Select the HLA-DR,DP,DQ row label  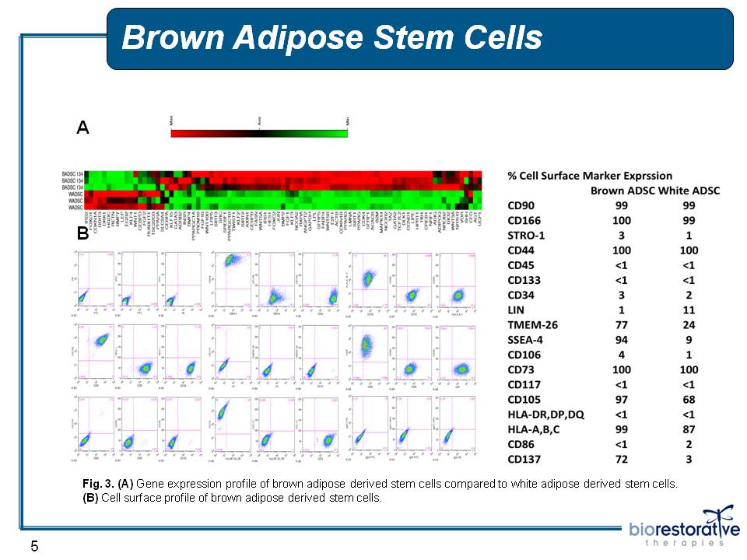click(x=546, y=415)
